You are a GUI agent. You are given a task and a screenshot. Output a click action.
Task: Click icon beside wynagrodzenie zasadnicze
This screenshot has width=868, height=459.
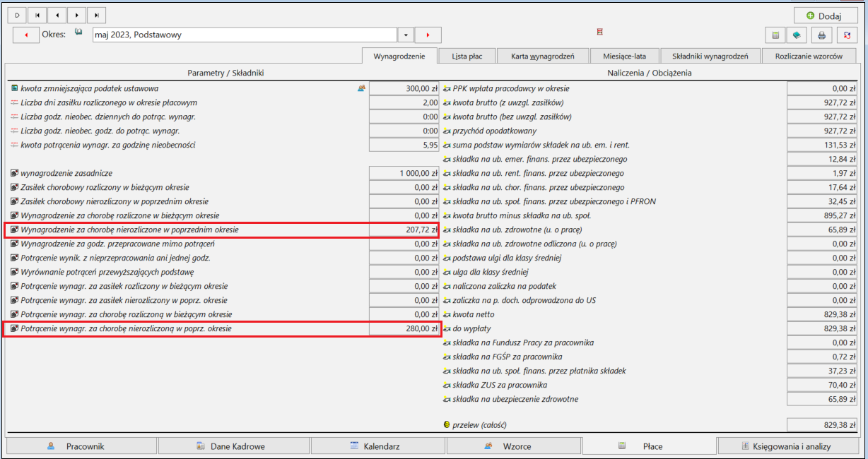[15, 173]
